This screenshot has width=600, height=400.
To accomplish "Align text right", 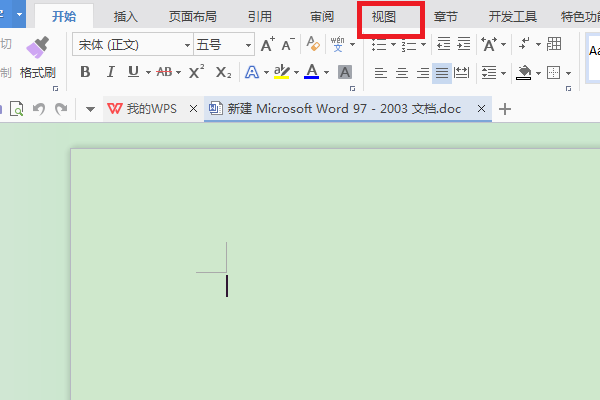I will (x=422, y=72).
